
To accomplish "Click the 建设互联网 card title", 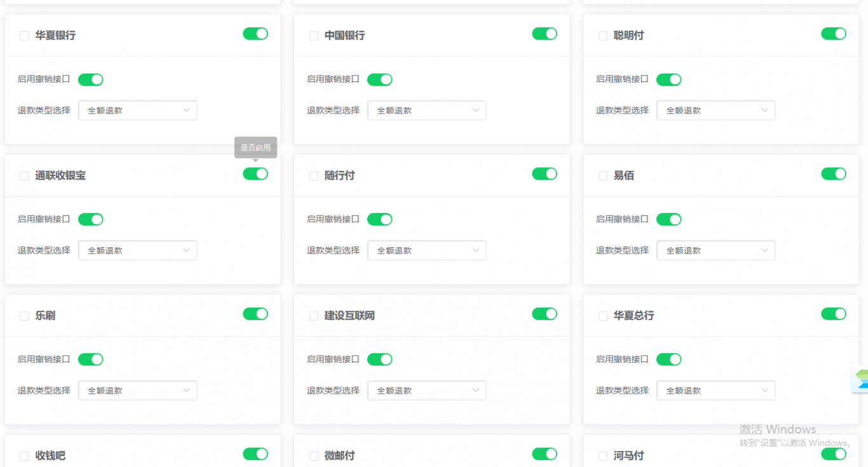I will [350, 316].
